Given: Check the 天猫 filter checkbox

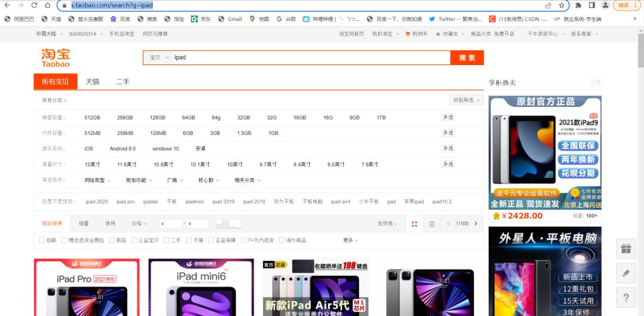Looking at the screenshot, I should point(189,240).
